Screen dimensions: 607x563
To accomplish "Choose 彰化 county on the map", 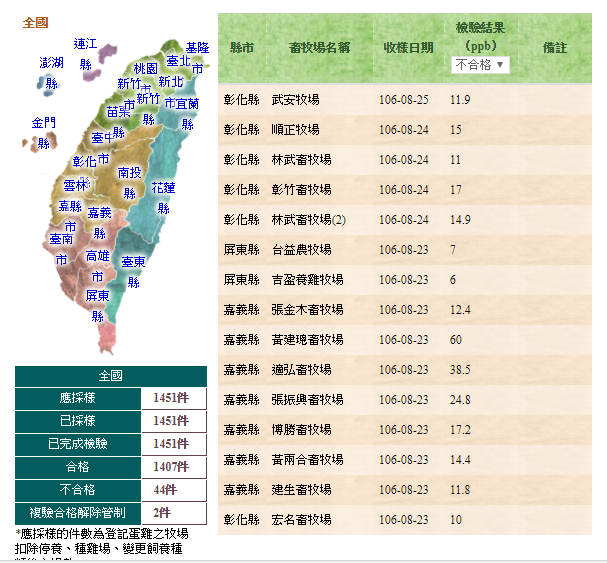I will pyautogui.click(x=84, y=161).
